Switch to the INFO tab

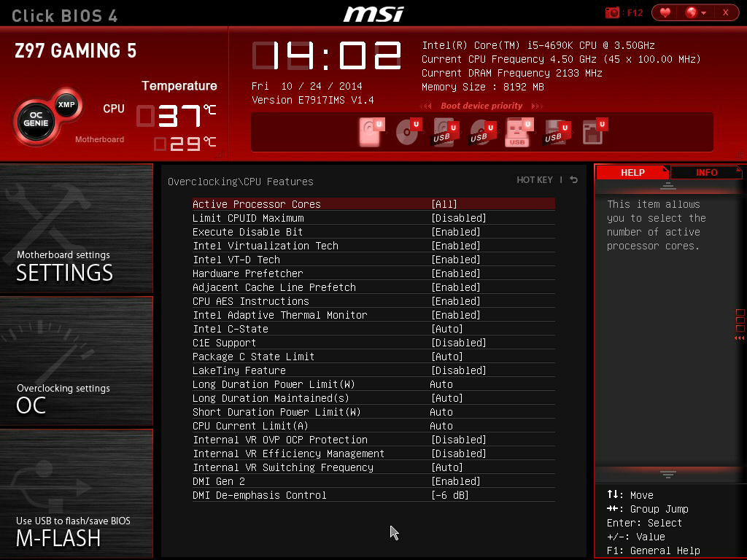pyautogui.click(x=706, y=172)
